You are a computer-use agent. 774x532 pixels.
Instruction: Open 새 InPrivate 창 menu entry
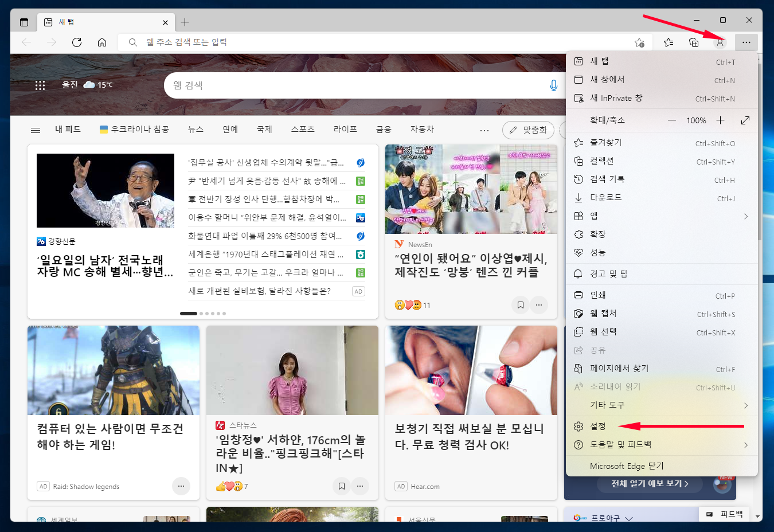[662, 98]
